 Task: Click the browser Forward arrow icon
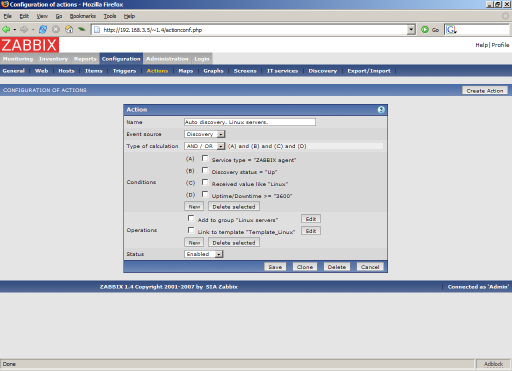click(x=24, y=30)
